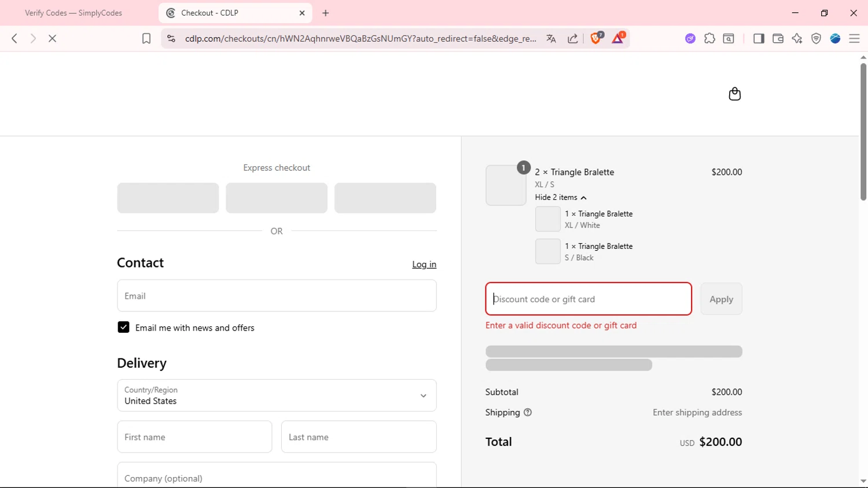Click the tab search toolbar icon
This screenshot has height=488, width=868.
729,38
